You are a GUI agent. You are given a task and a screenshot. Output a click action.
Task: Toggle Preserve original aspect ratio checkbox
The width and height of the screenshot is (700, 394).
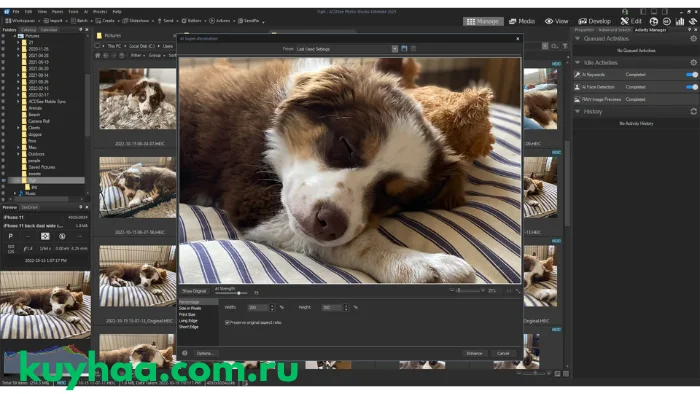tap(227, 322)
